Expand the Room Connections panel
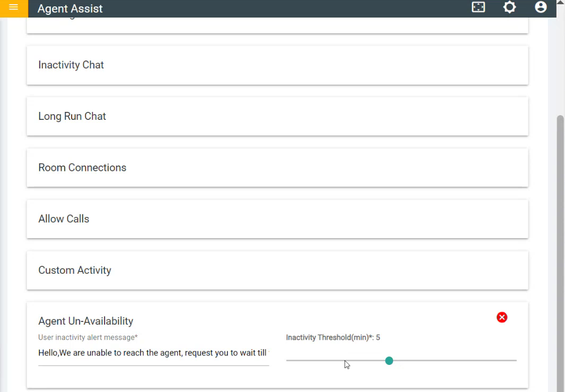The width and height of the screenshot is (565, 392). 277,168
